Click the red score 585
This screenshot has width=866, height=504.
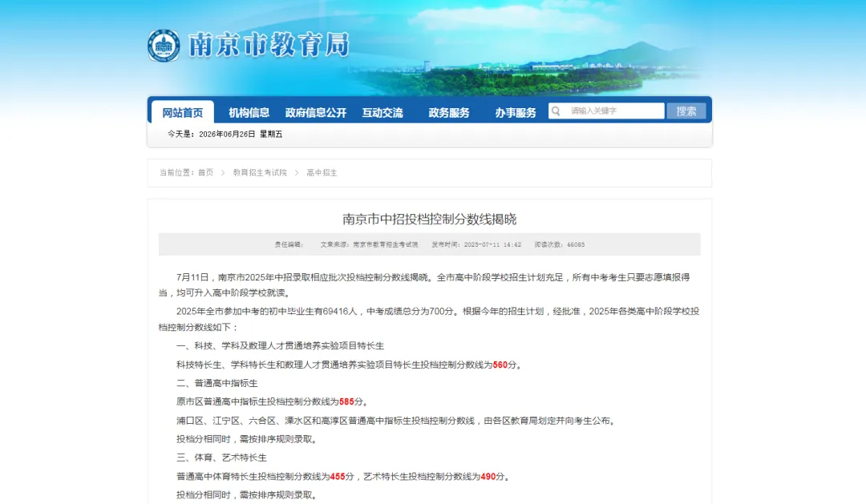tap(346, 402)
